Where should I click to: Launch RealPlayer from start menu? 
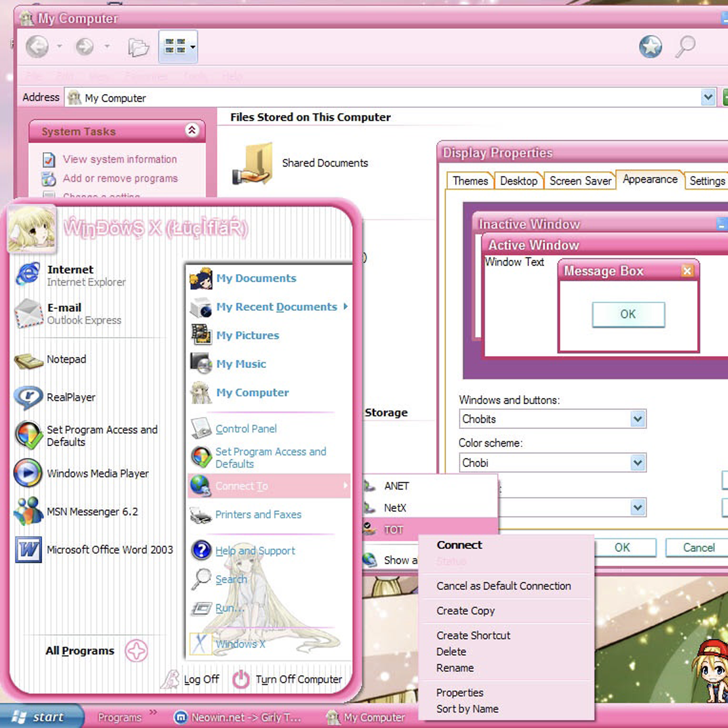coord(71,397)
